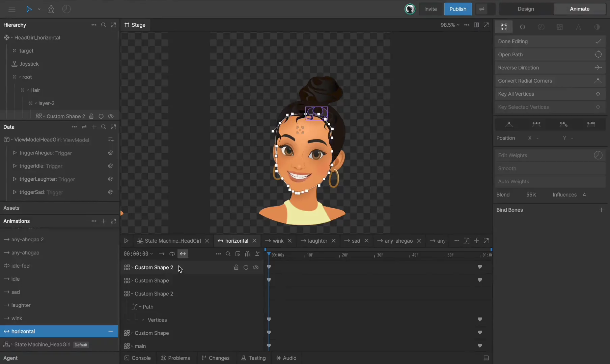Open the Problems tab
This screenshot has height=364, width=610.
(x=175, y=358)
